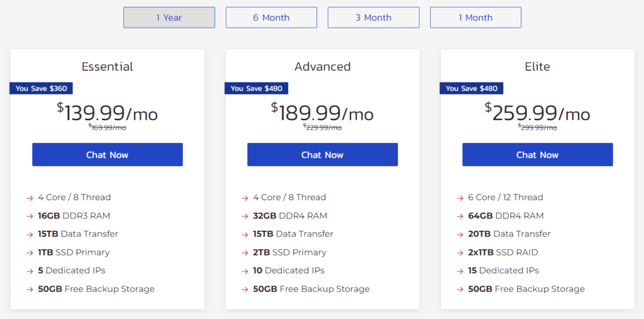This screenshot has width=644, height=319.
Task: Click arrow icon beside 16GB DDR3 RAM
Action: (x=30, y=216)
